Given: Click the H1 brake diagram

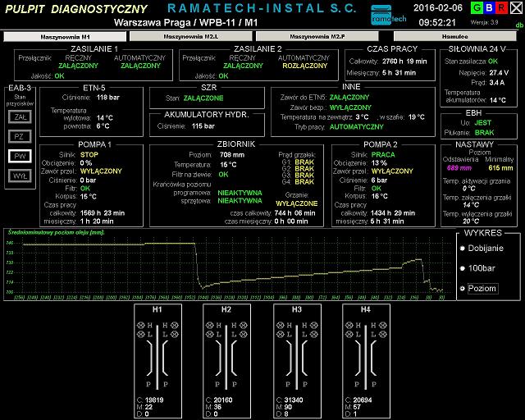Looking at the screenshot, I should (x=157, y=361).
